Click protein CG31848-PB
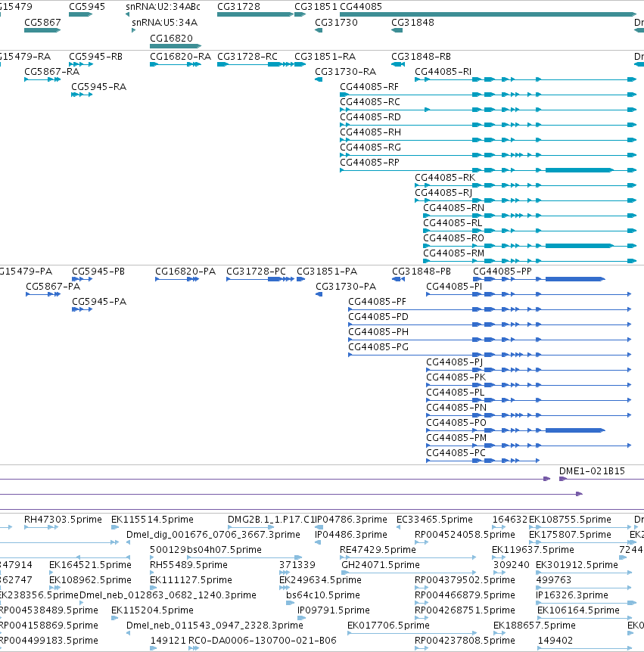This screenshot has width=644, height=652. click(399, 278)
